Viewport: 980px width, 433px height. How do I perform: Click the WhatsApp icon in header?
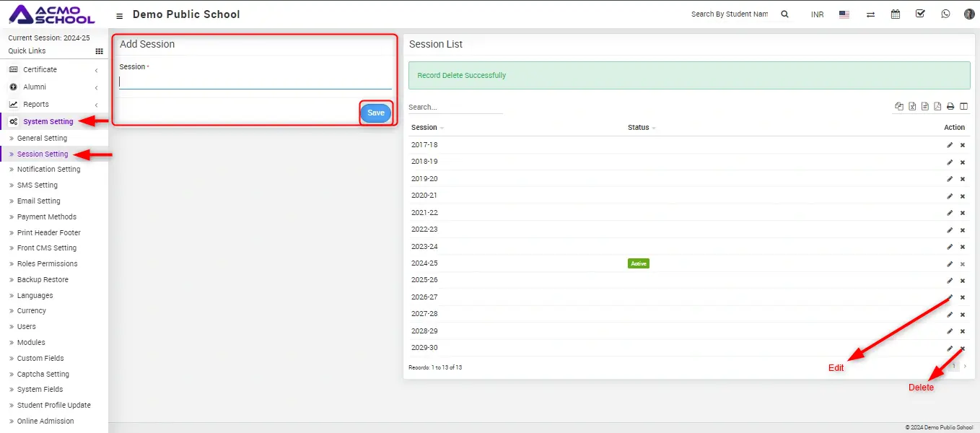tap(945, 14)
